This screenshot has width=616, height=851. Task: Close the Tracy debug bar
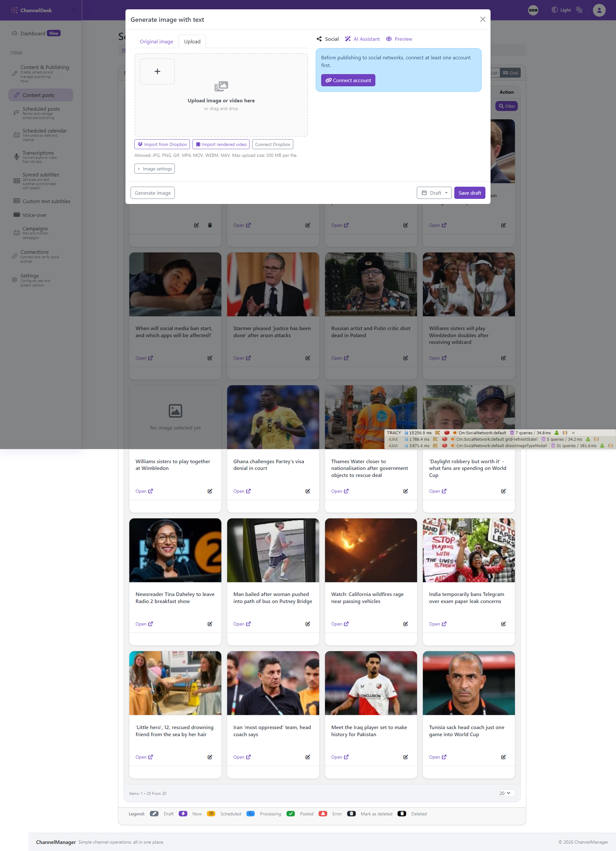573,433
